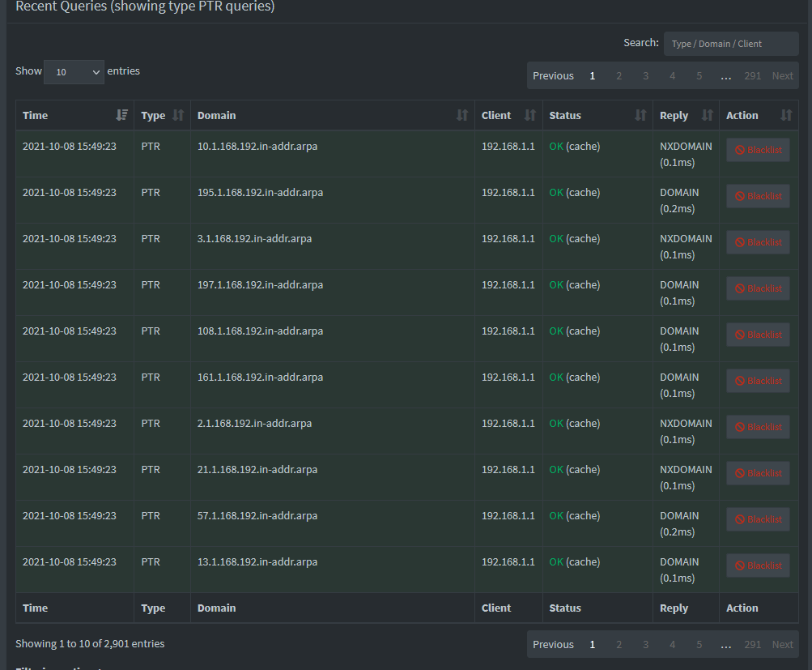Sort queries using the Client column icon
The image size is (812, 670).
(x=530, y=115)
